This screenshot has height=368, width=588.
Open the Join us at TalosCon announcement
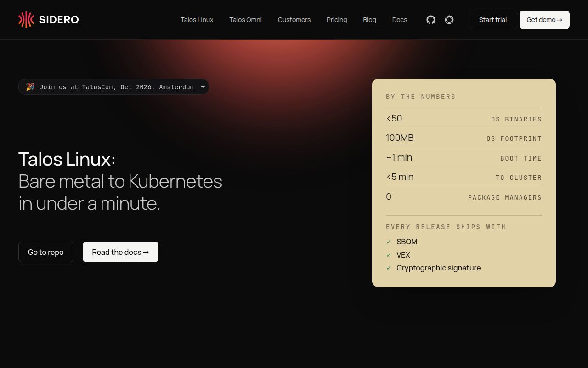[x=113, y=87]
